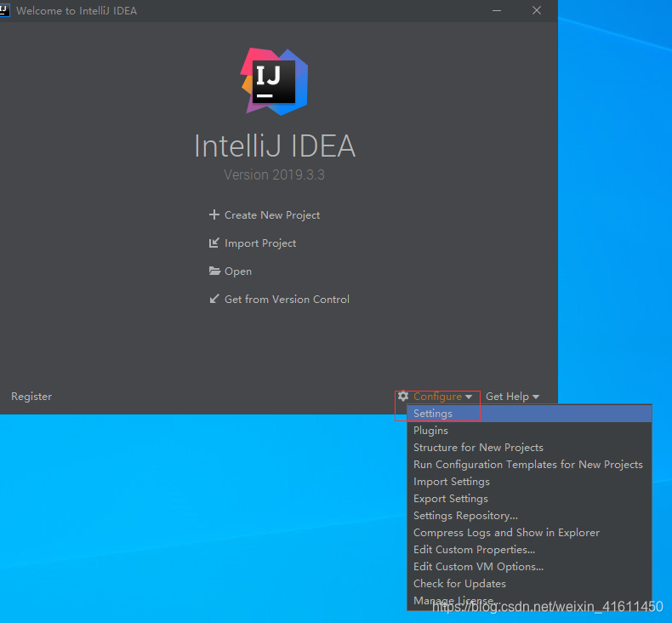Create New Project

(x=272, y=214)
